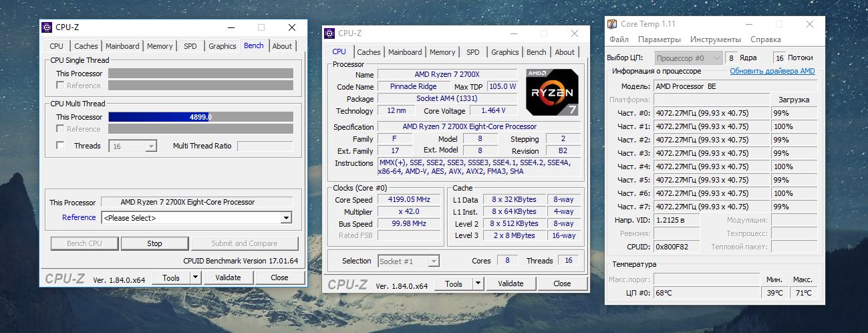Open SPD tab in middle CPU-Z window
The width and height of the screenshot is (868, 333).
pos(473,52)
